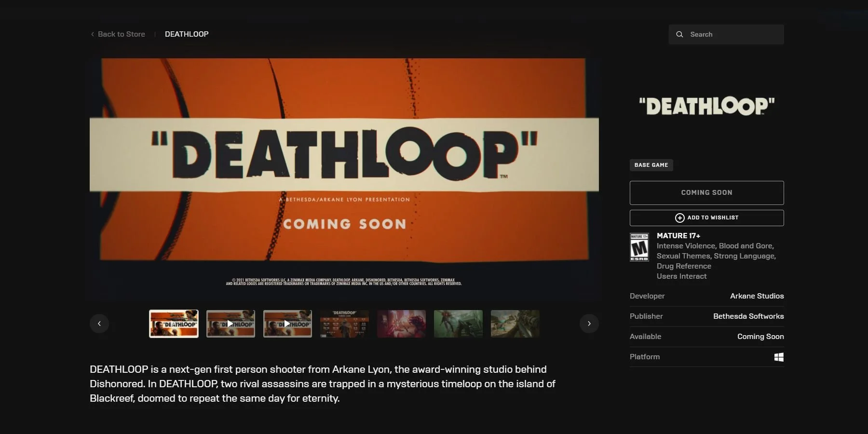Click the game description paragraph
This screenshot has width=868, height=434.
pyautogui.click(x=323, y=384)
